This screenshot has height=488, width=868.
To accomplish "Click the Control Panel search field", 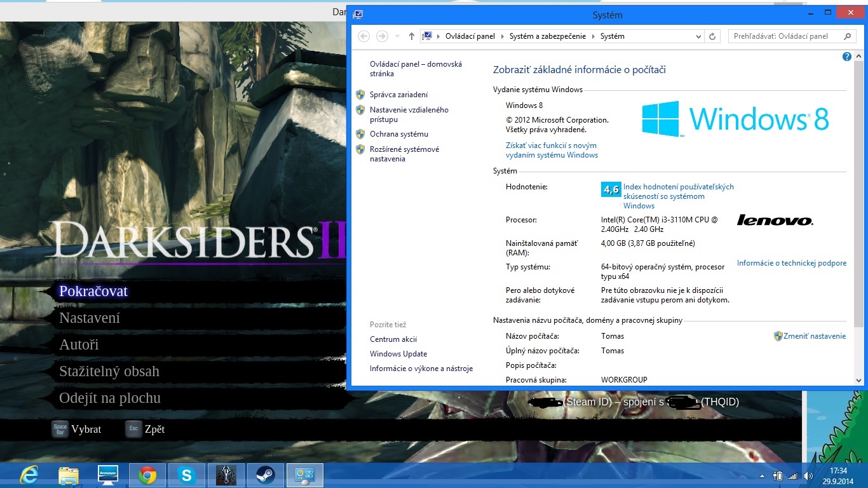I will pyautogui.click(x=785, y=36).
